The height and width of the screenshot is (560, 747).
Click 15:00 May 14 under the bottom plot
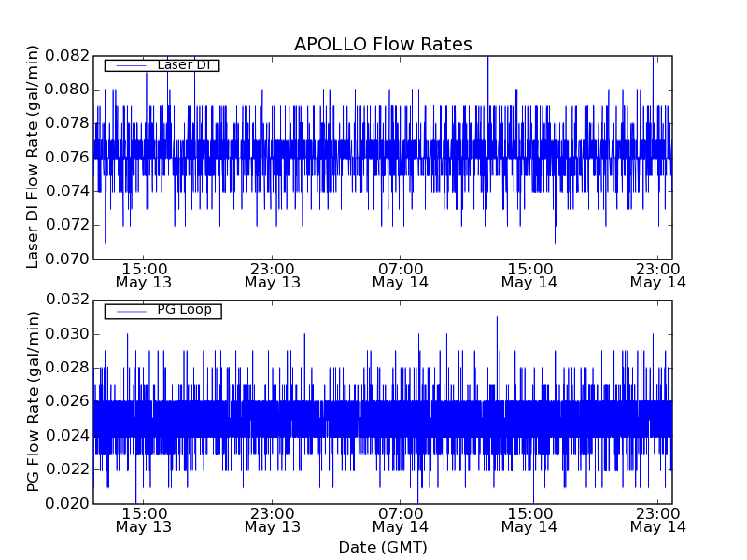click(x=529, y=519)
